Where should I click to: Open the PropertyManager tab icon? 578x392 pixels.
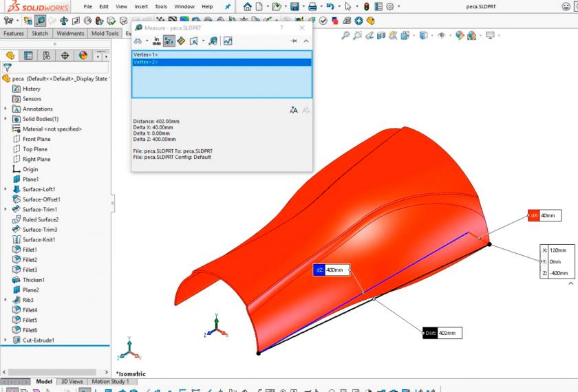point(28,56)
